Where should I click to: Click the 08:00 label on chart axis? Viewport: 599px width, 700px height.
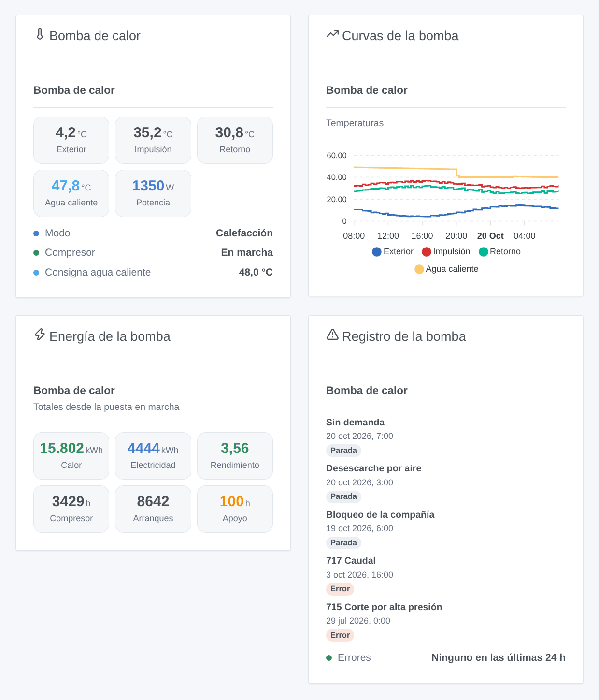(354, 236)
